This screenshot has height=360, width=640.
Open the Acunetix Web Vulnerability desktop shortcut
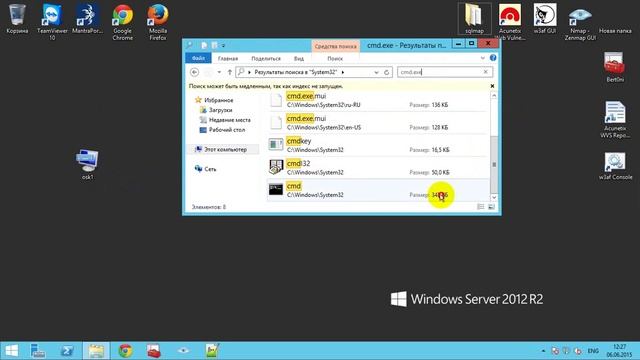tap(510, 21)
